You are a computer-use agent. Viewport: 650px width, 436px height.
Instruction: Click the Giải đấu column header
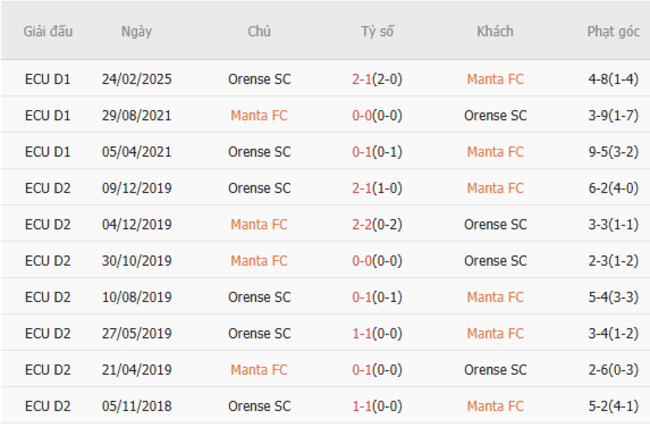tap(48, 31)
